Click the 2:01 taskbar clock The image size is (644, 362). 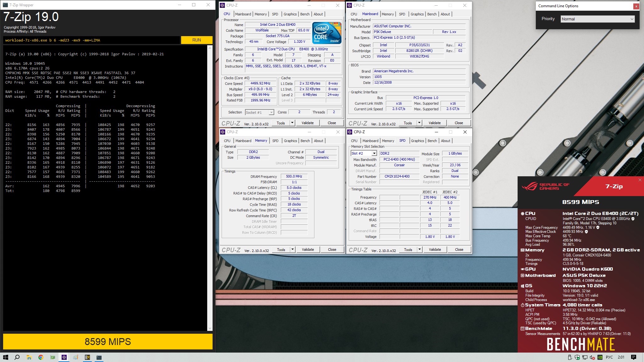coord(621,357)
